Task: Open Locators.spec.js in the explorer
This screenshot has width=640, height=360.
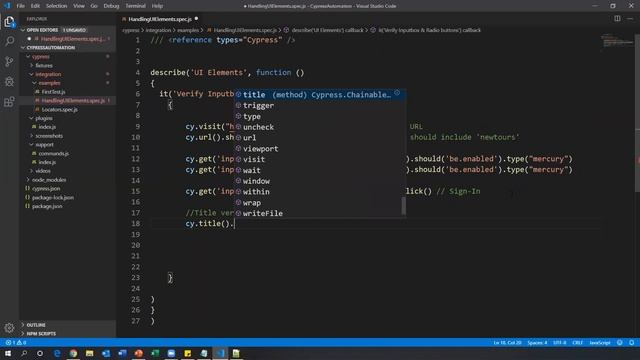Action: coord(59,109)
